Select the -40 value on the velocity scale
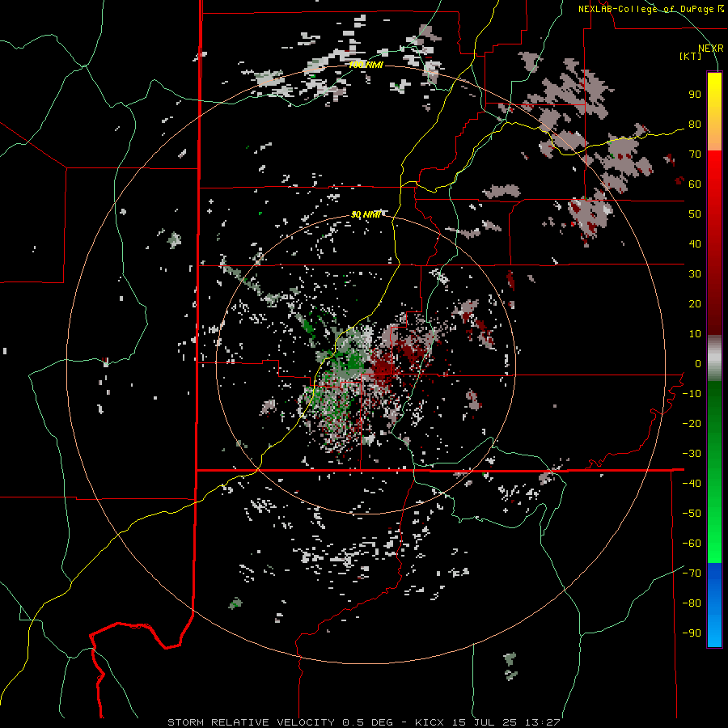Viewport: 728px width, 728px height. [692, 484]
